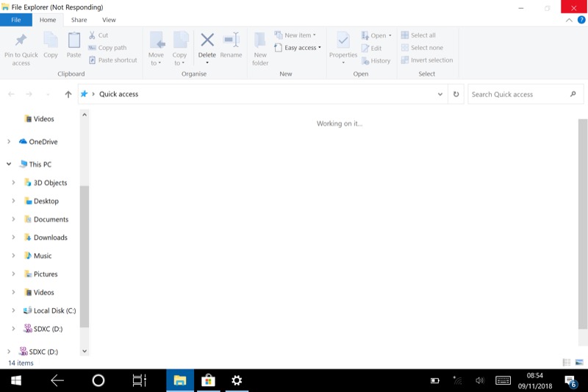Click Quick access in address bar
Screen dimensions: 588x392
(118, 94)
